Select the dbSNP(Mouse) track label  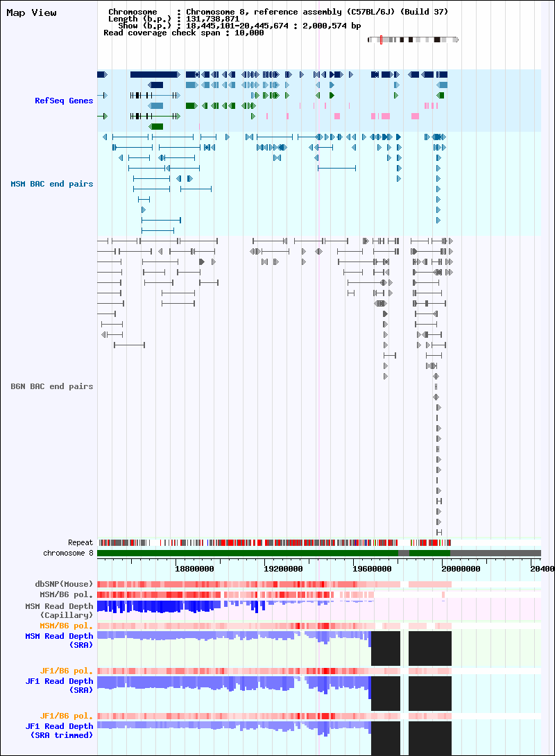64,585
